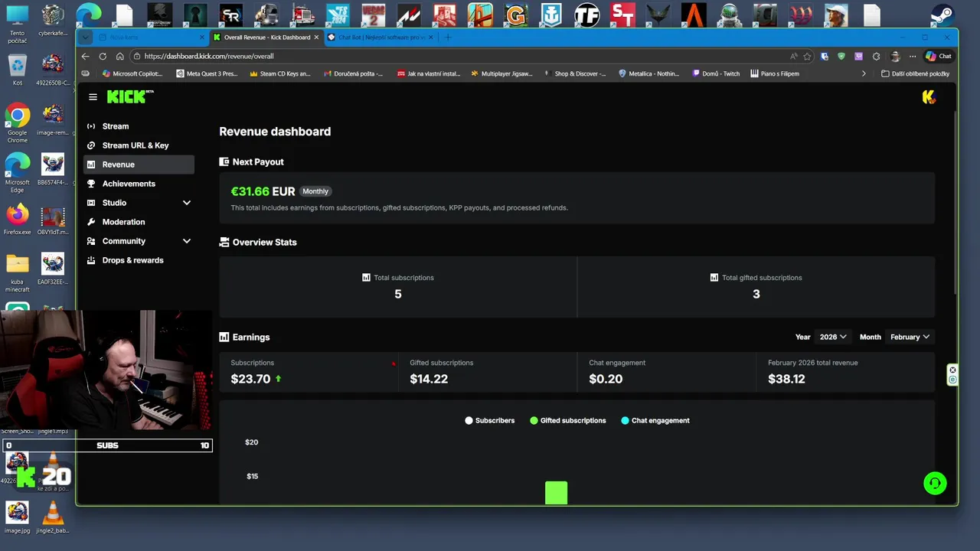The width and height of the screenshot is (980, 551).
Task: Expand the Studio submenu chevron
Action: 186,203
